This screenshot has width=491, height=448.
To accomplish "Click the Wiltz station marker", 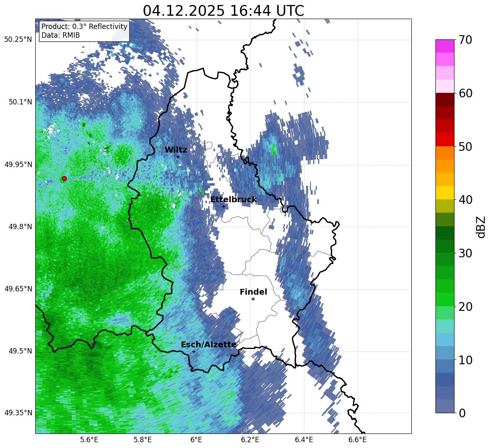I will 178,157.
